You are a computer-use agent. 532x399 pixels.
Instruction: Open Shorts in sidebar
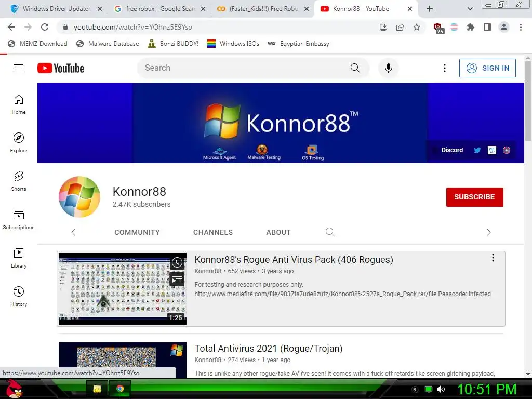pos(19,181)
